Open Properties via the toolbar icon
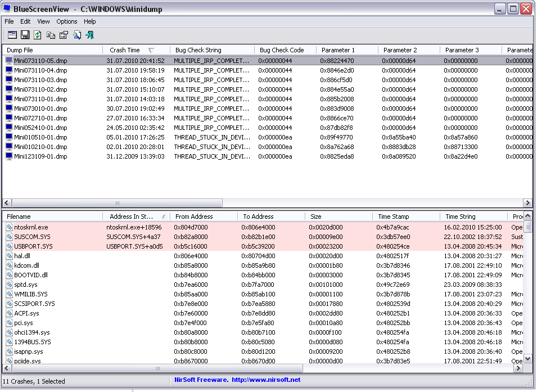 pos(64,35)
